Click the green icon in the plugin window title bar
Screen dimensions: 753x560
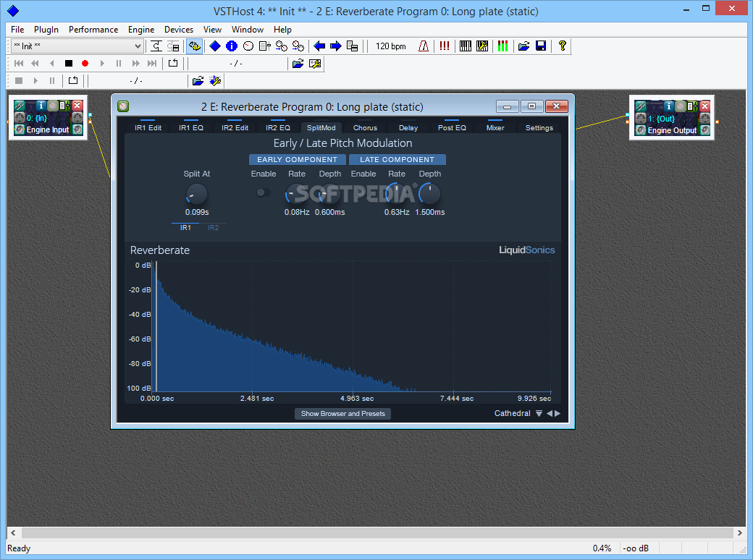point(123,106)
